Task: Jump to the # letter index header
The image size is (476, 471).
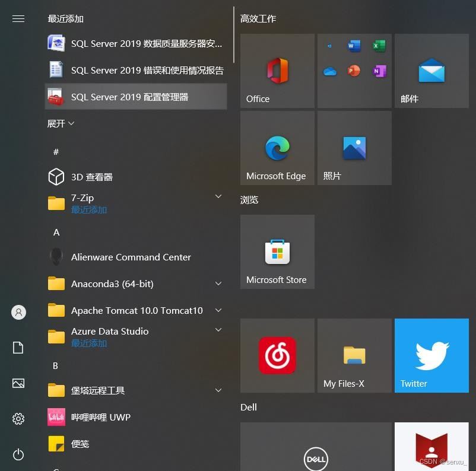Action: [x=56, y=152]
